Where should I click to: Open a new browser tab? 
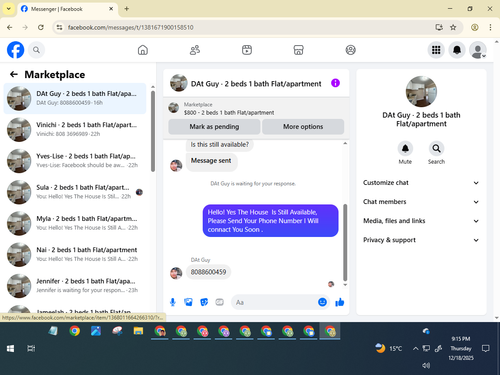pos(127,9)
